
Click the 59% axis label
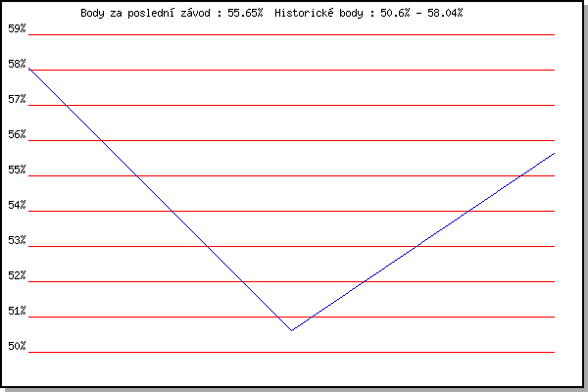[17, 28]
